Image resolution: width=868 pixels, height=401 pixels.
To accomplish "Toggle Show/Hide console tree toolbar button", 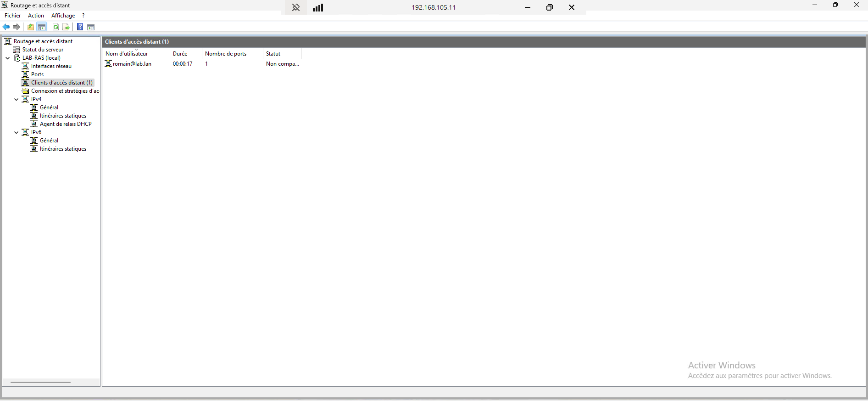I will (42, 27).
